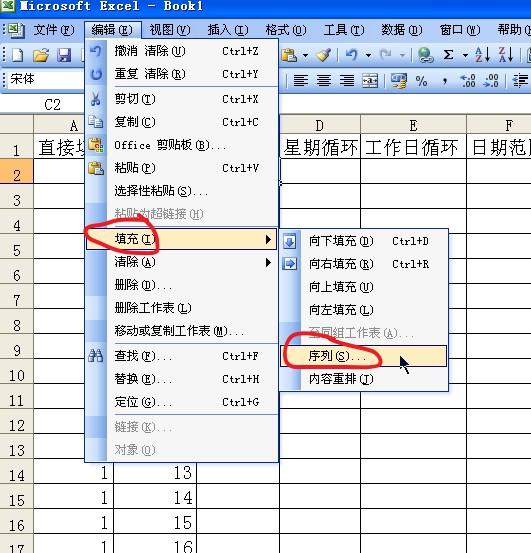Open the Undo history dropdown arrow
531x553 pixels.
click(x=368, y=55)
